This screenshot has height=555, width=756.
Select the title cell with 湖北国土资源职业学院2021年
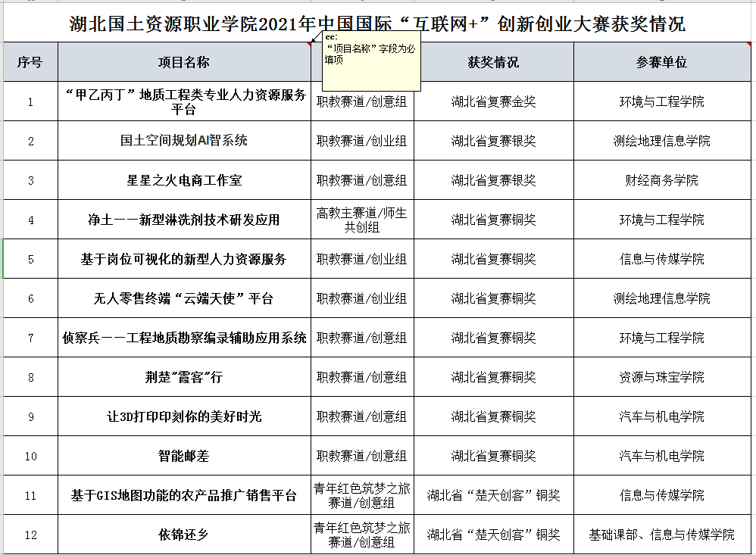(x=377, y=23)
